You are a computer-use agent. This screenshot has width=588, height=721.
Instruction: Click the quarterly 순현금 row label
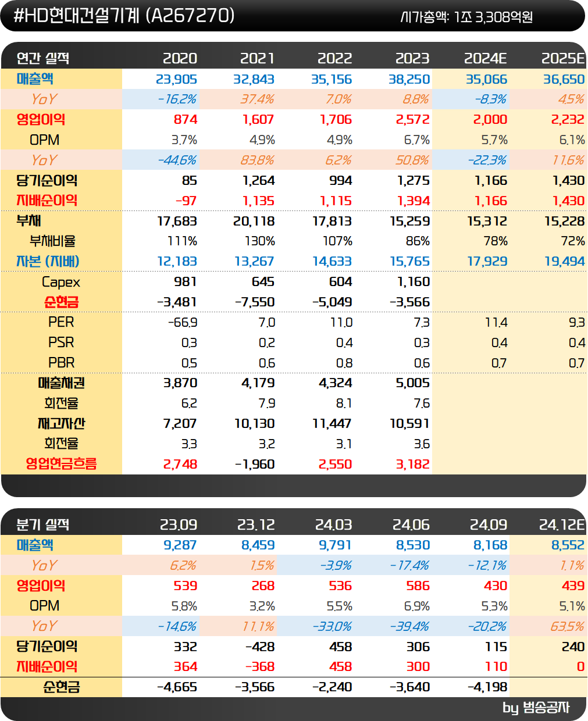[x=61, y=687]
